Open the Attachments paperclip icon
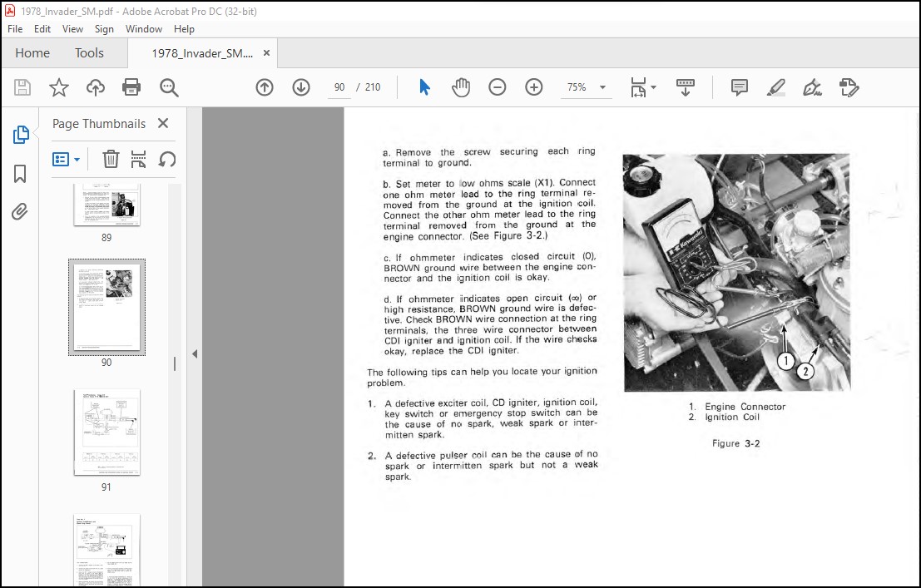This screenshot has width=921, height=588. [19, 211]
